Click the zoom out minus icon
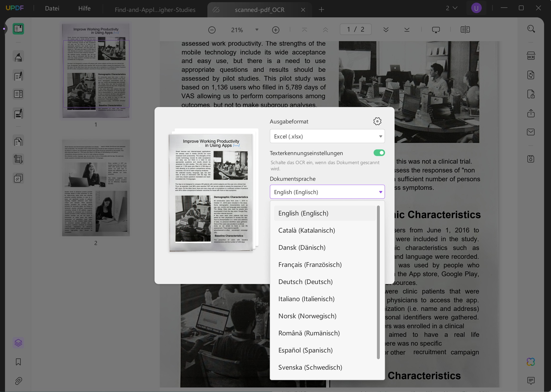 212,30
